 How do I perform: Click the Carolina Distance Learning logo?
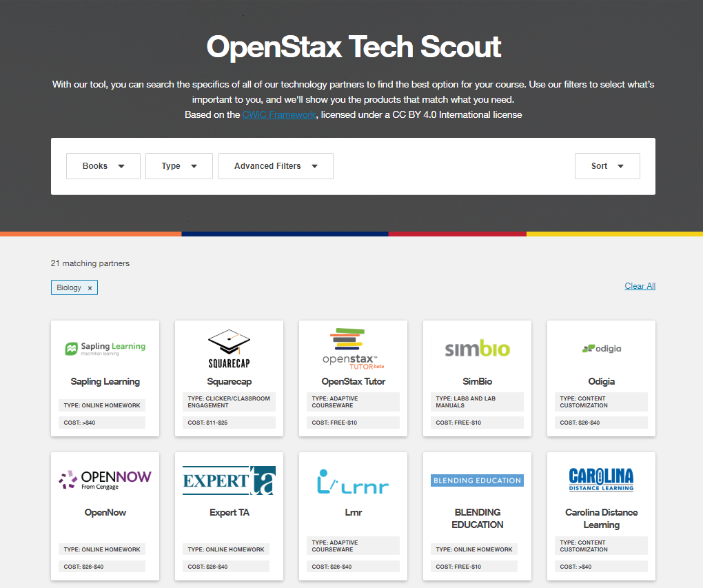coord(601,480)
